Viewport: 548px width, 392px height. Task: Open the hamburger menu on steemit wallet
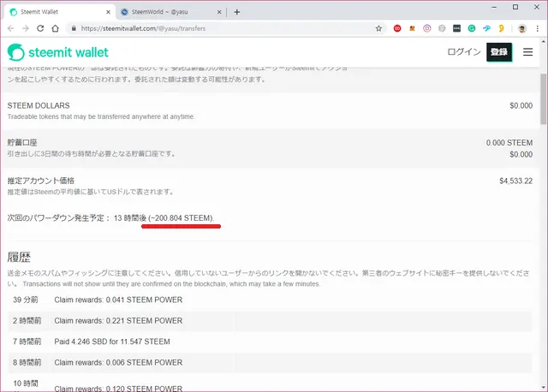527,52
